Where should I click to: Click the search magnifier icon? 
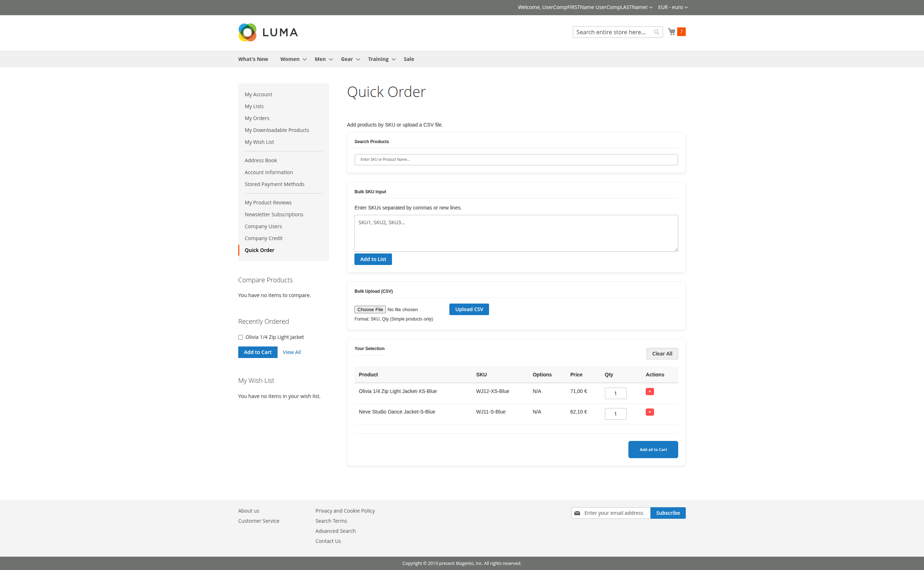[x=657, y=32]
